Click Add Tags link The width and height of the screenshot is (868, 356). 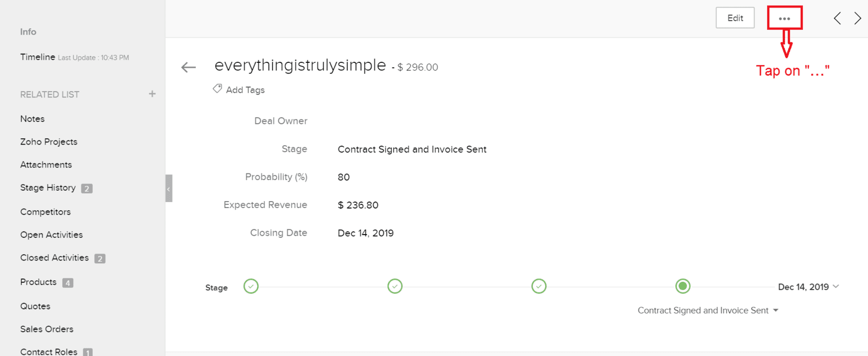click(x=245, y=90)
